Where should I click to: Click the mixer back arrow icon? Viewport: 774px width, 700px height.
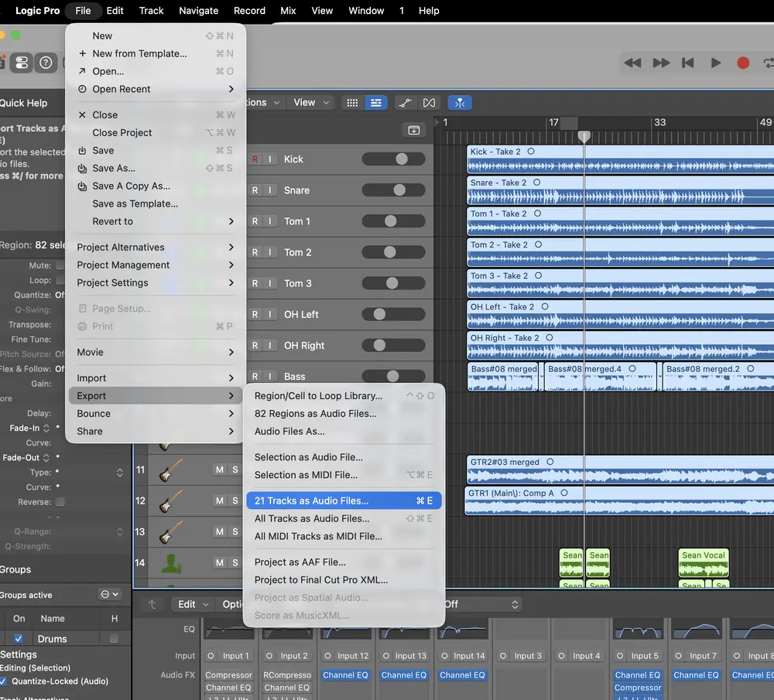click(152, 604)
